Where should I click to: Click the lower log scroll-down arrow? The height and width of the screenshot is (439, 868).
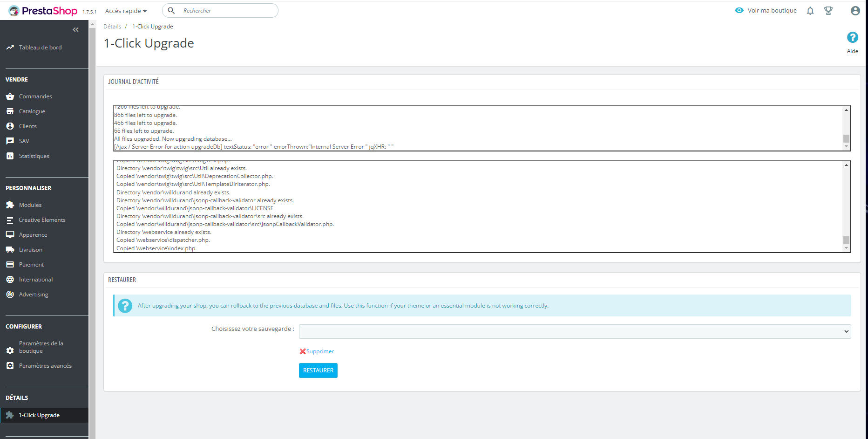[x=847, y=248]
